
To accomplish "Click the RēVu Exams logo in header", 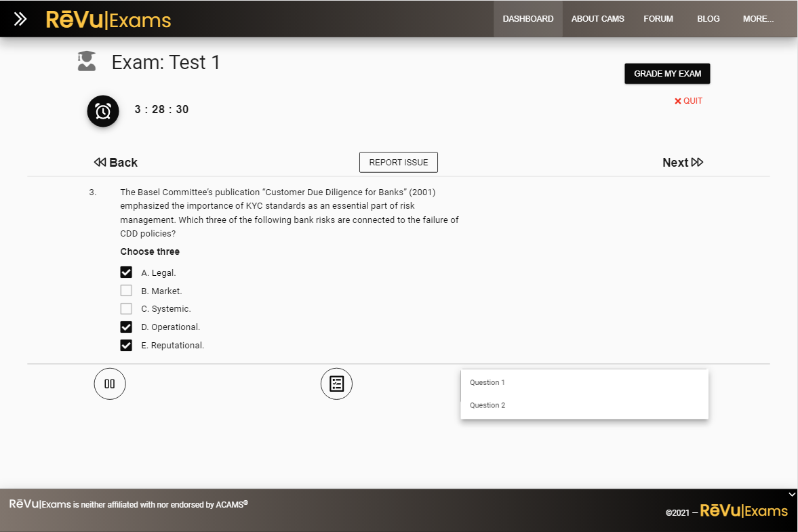I will [108, 20].
